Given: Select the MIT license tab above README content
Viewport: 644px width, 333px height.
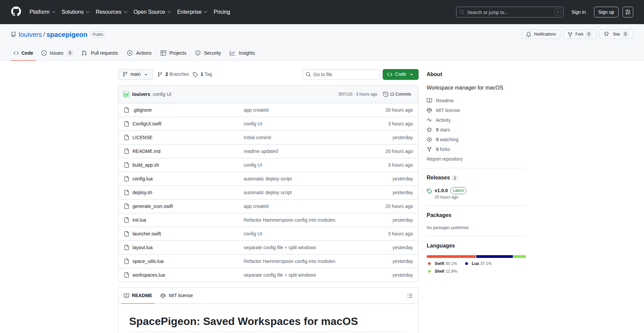Looking at the screenshot, I should pos(177,296).
